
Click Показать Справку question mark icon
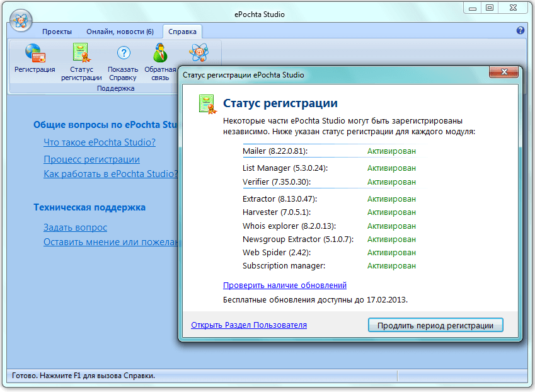pyautogui.click(x=123, y=53)
